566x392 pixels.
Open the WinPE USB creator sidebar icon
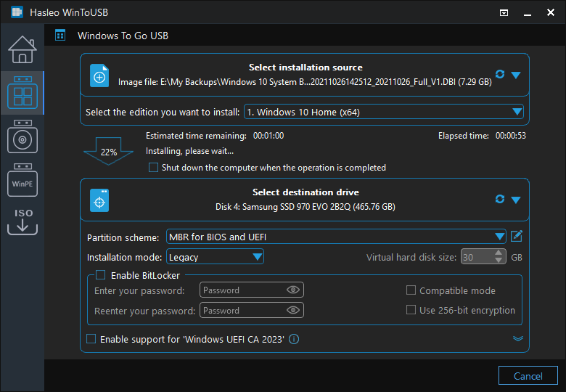pos(22,180)
